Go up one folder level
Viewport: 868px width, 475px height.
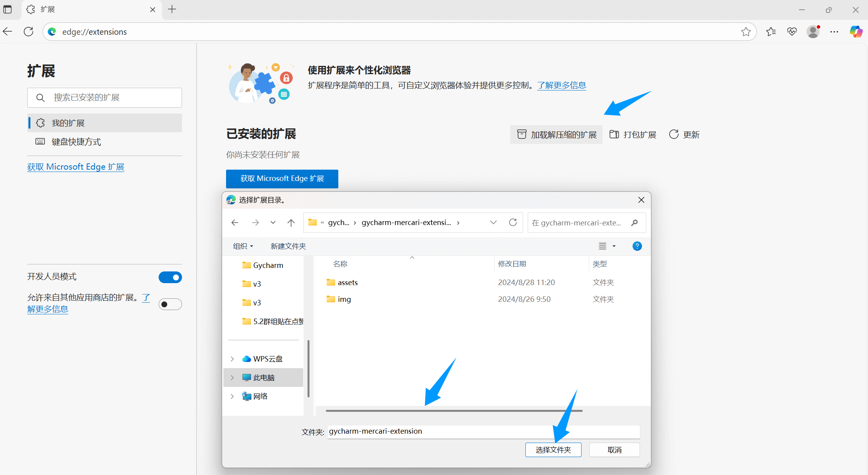click(x=291, y=223)
